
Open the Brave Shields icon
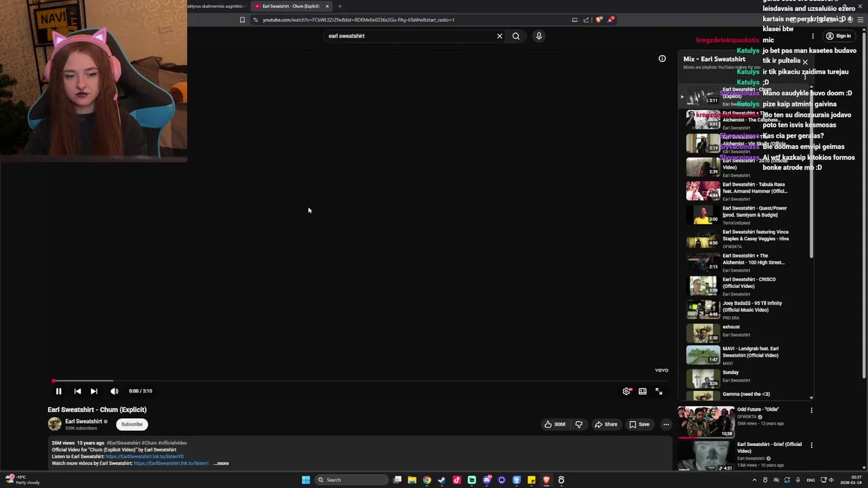tap(598, 20)
